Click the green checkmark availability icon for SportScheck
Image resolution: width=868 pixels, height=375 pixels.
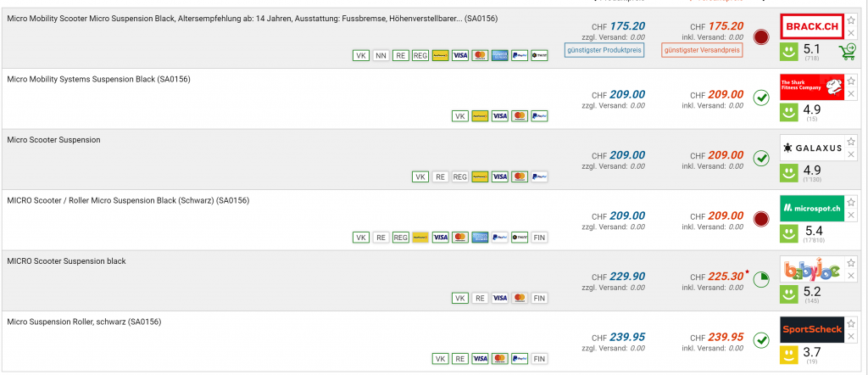(760, 340)
